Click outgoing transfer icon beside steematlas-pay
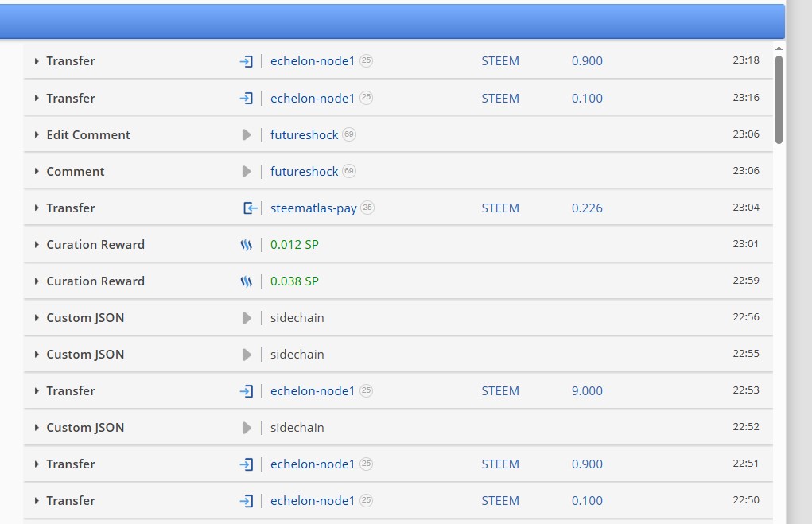The image size is (812, 524). (x=250, y=208)
